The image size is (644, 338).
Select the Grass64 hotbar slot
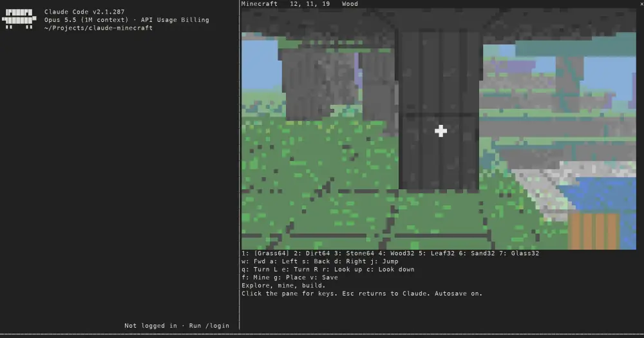tap(265, 254)
